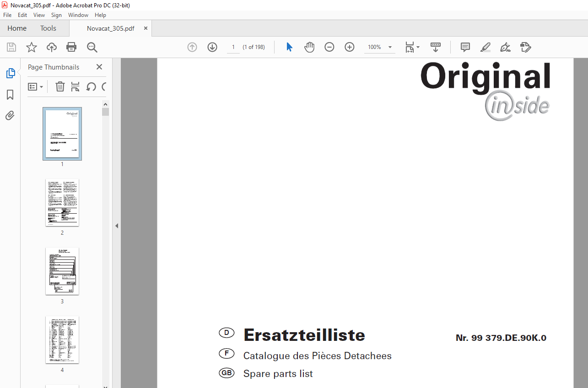Select the page 3 thumbnail
The width and height of the screenshot is (588, 388).
(62, 271)
